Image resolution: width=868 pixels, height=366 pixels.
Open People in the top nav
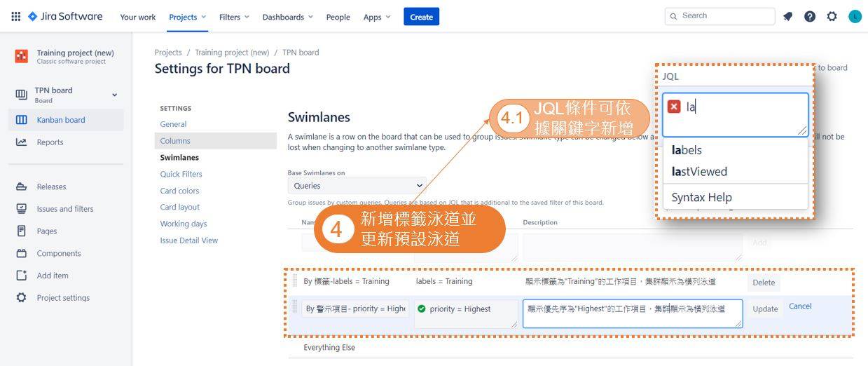pyautogui.click(x=338, y=17)
